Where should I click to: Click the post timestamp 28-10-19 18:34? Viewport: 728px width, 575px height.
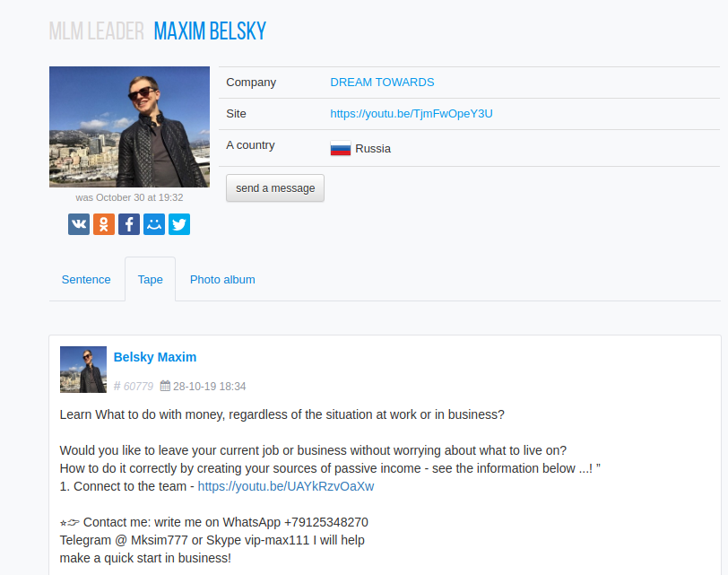coord(210,387)
